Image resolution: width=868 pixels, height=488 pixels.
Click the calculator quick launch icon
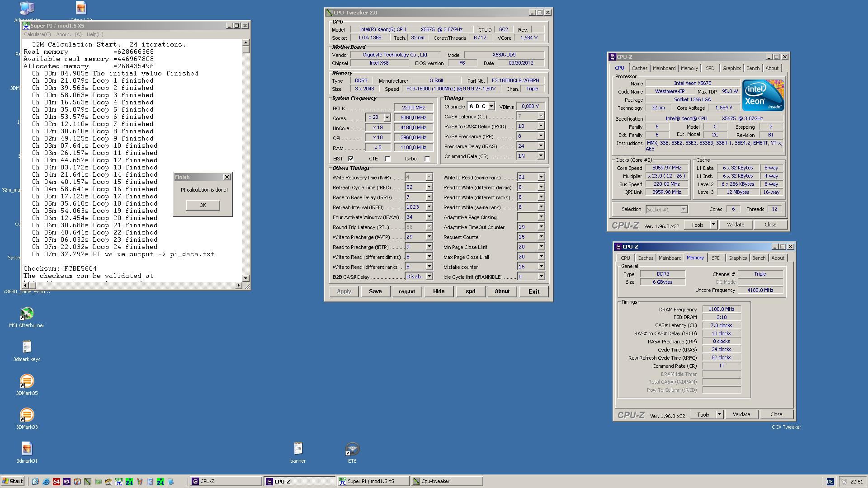click(x=150, y=482)
